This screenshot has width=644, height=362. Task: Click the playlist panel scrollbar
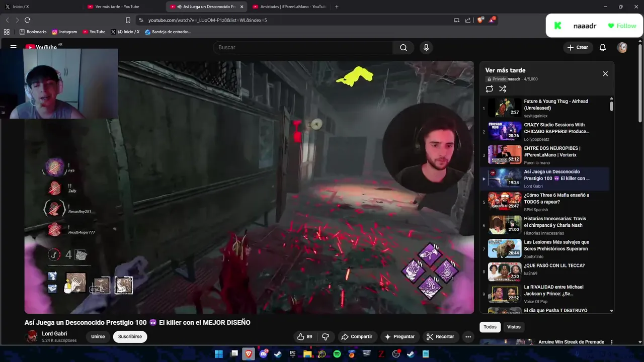pyautogui.click(x=612, y=106)
